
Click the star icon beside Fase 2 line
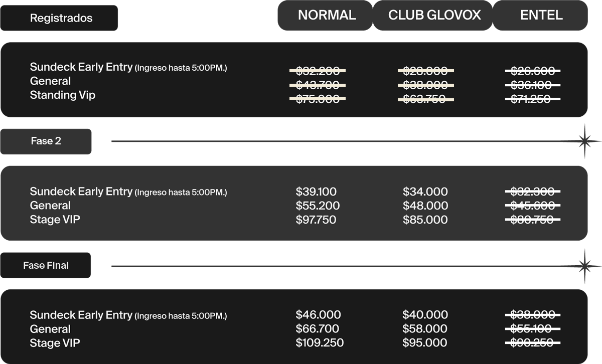point(584,141)
